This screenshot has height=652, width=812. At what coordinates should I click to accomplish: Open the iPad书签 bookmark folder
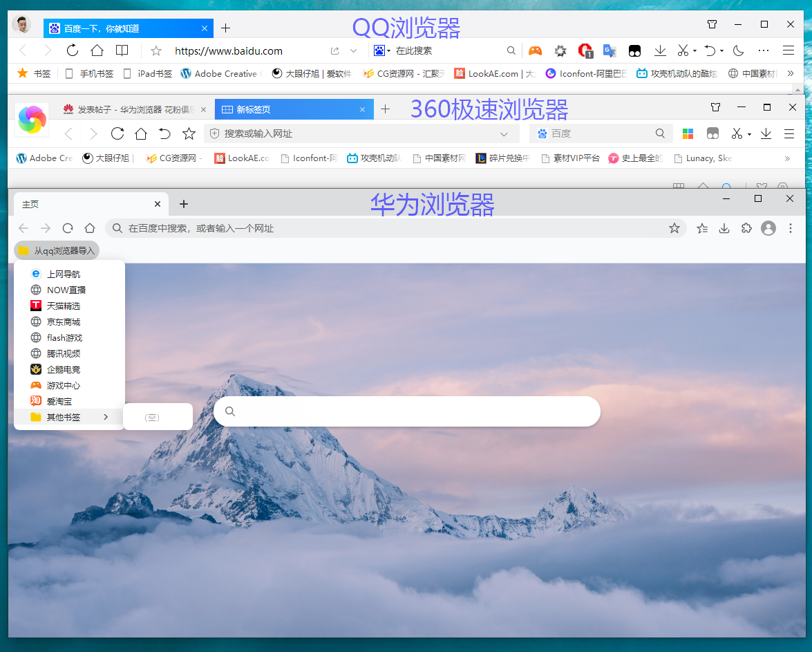(148, 73)
